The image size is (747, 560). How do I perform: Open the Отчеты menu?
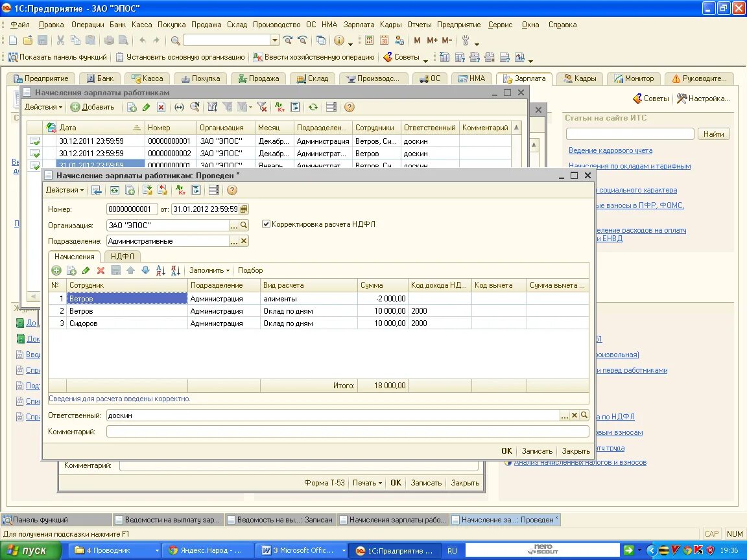coord(420,25)
